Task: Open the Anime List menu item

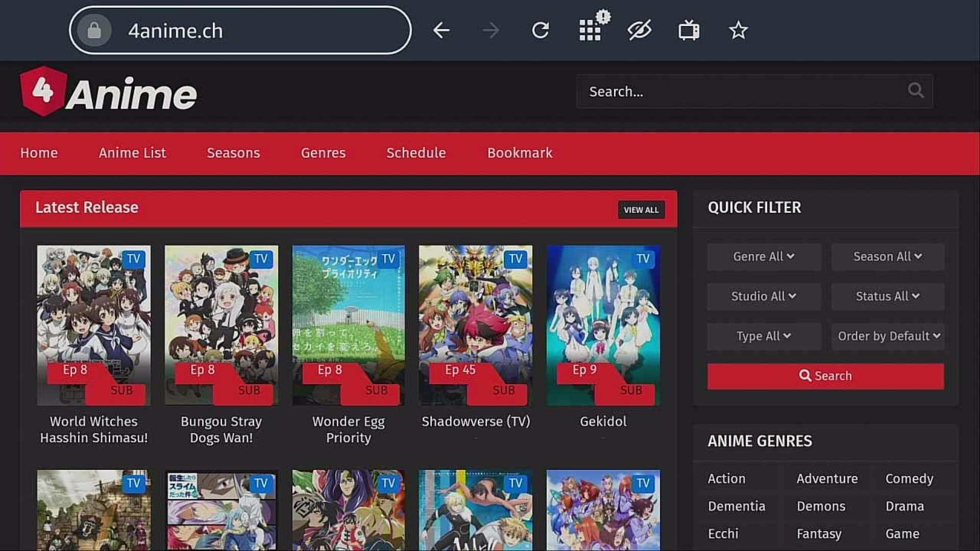Action: click(132, 153)
